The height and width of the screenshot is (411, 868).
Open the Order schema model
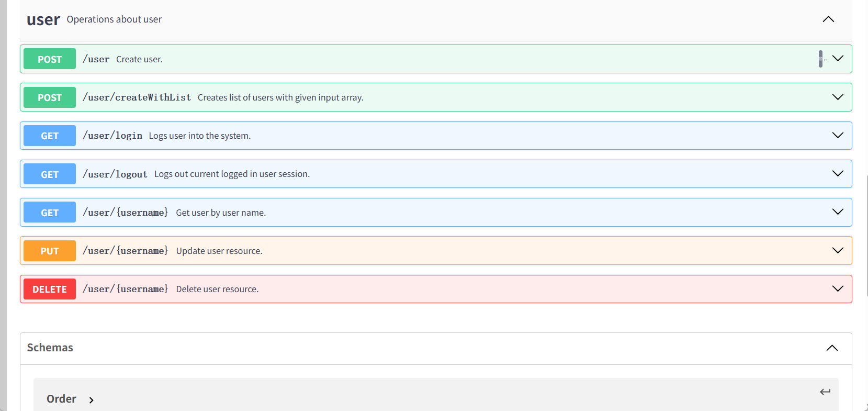tap(61, 399)
